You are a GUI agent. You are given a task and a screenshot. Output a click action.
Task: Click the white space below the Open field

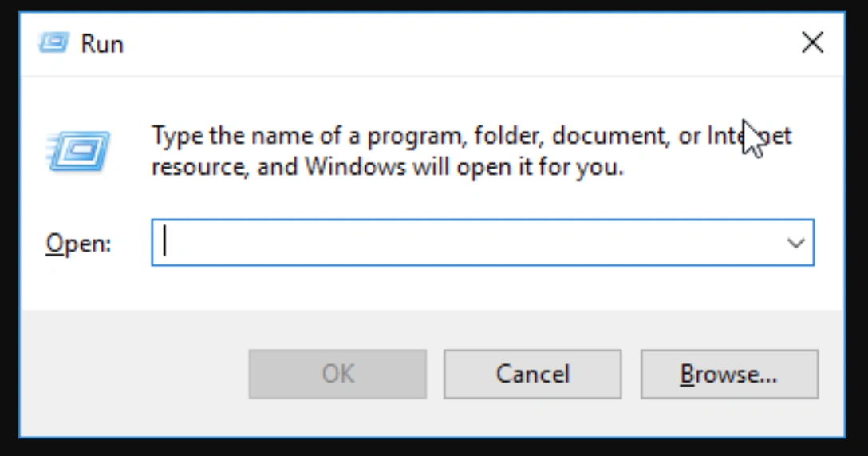(x=432, y=287)
